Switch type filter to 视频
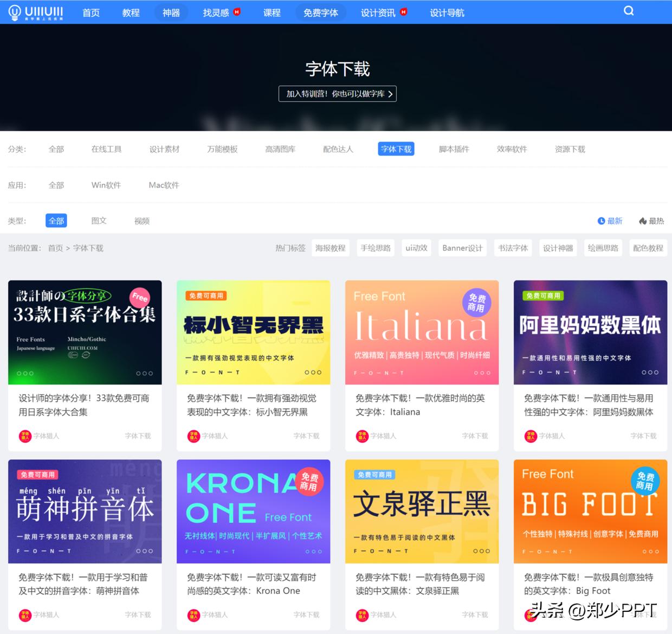This screenshot has height=634, width=672. click(141, 221)
